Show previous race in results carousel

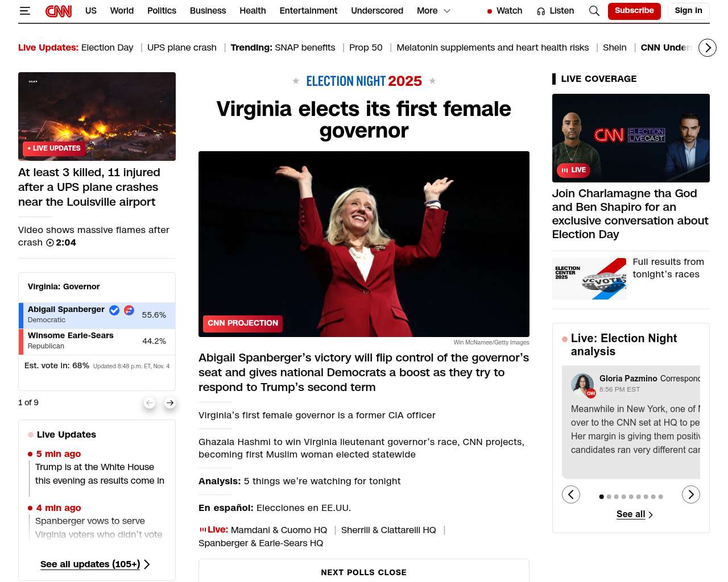[150, 403]
